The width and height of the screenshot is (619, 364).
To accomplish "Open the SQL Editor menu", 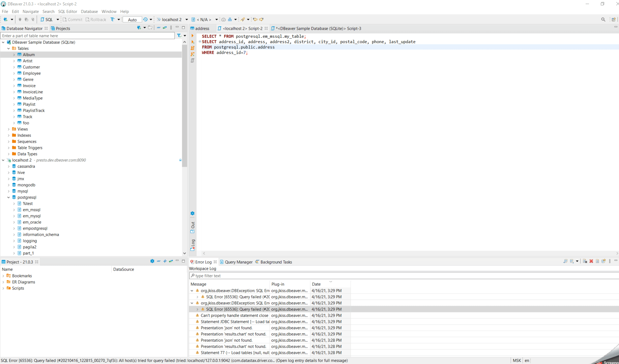I will point(67,11).
